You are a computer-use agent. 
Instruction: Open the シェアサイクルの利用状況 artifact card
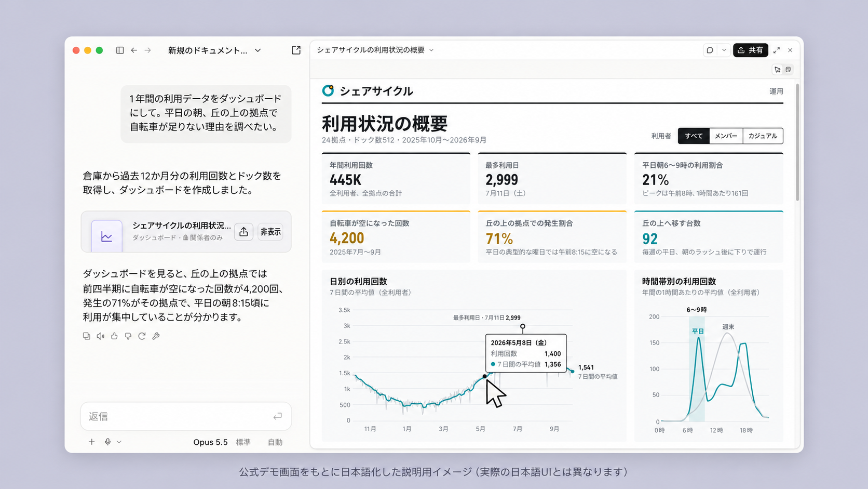tap(186, 232)
